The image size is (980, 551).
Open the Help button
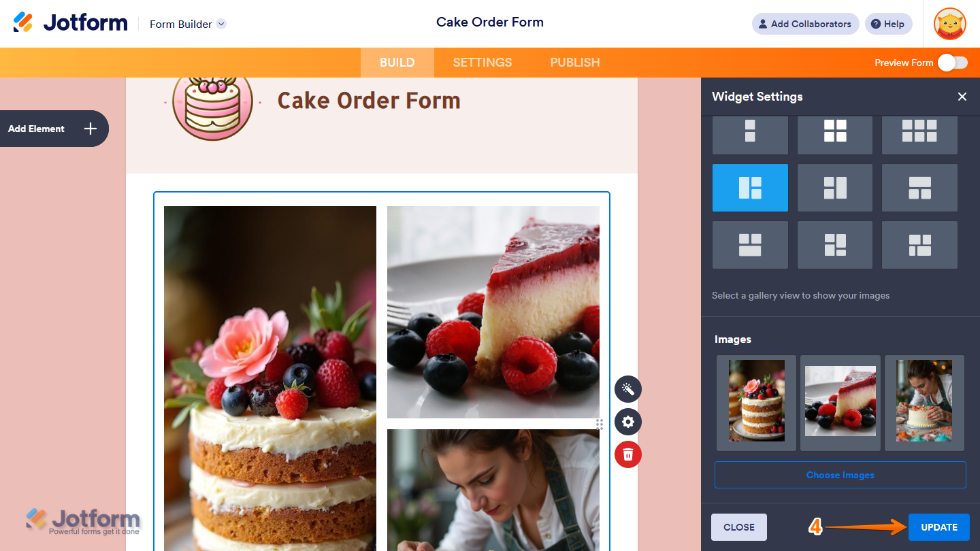pyautogui.click(x=889, y=24)
